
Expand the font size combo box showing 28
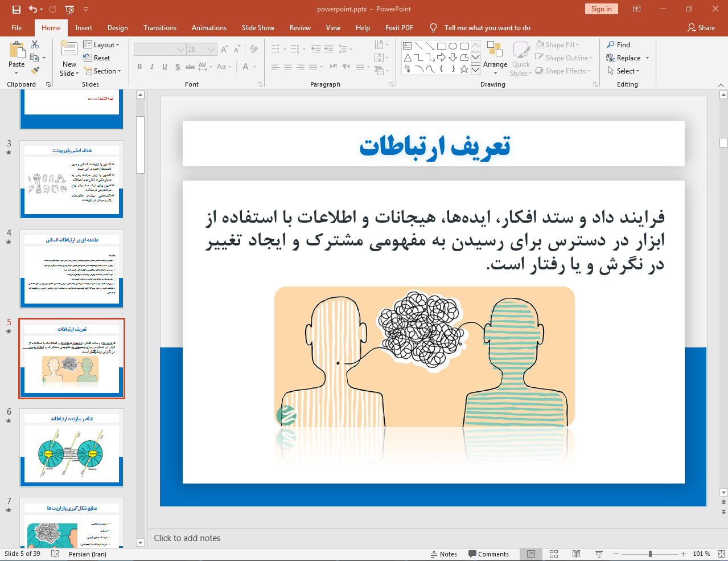pos(212,50)
